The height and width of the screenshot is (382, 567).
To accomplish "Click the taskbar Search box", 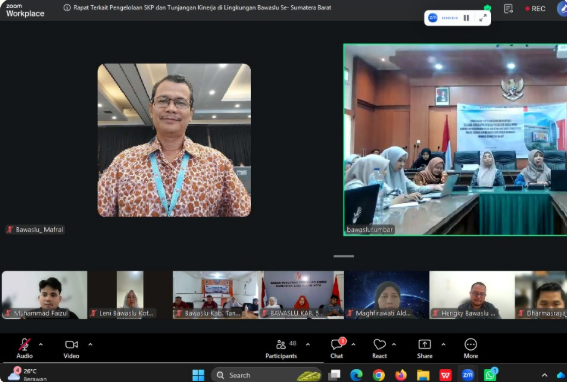I will pos(266,375).
